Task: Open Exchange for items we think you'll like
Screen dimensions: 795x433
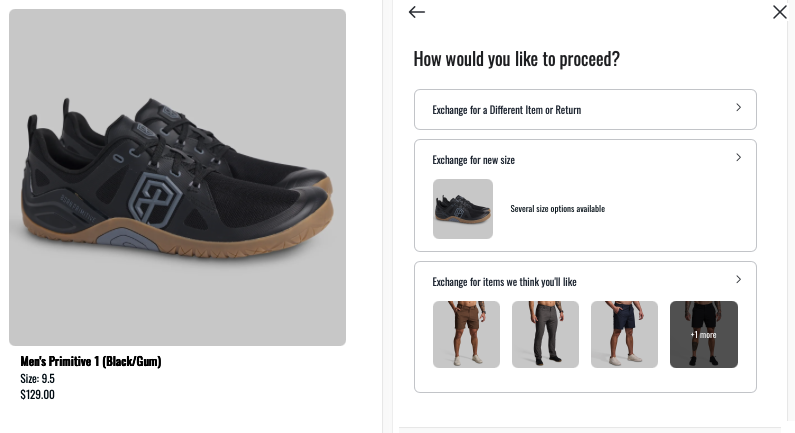Action: [x=585, y=327]
